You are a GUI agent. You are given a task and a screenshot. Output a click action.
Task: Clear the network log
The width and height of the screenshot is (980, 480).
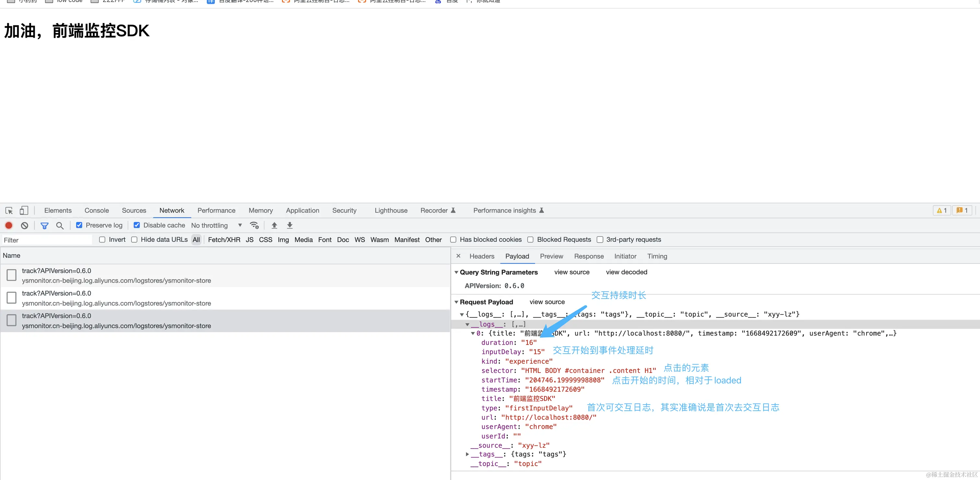coord(24,225)
